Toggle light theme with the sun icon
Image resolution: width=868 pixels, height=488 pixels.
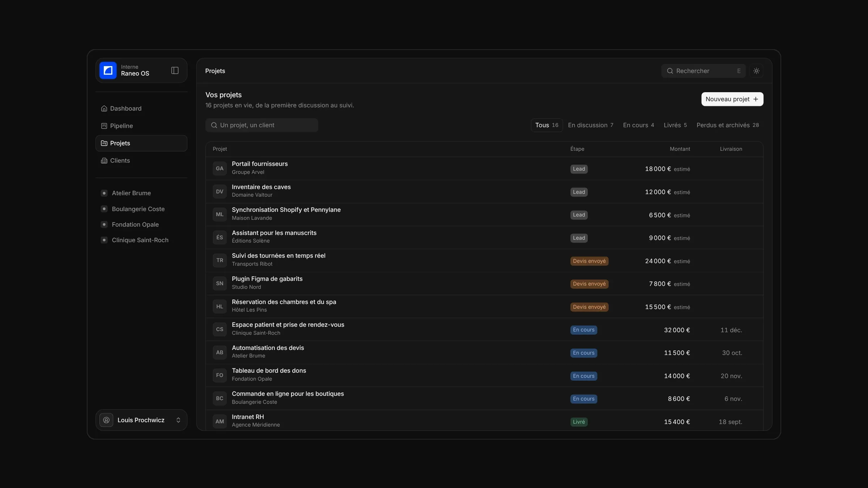point(756,71)
